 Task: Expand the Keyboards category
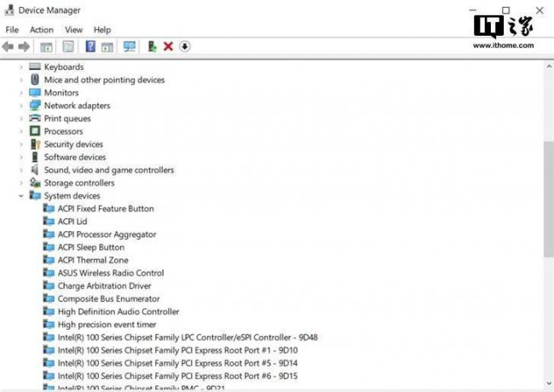pos(21,66)
